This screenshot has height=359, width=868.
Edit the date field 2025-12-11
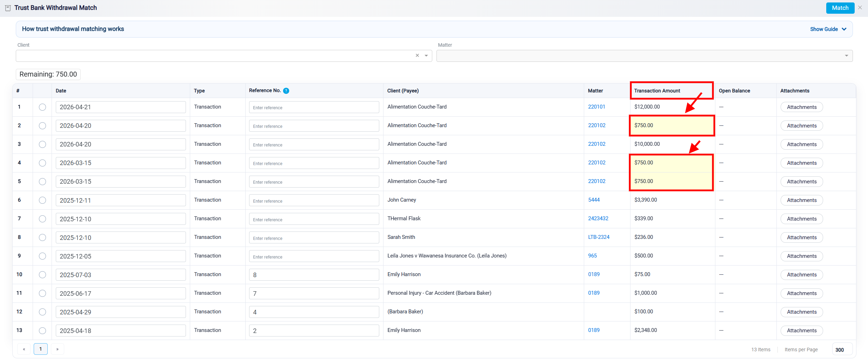(x=121, y=200)
